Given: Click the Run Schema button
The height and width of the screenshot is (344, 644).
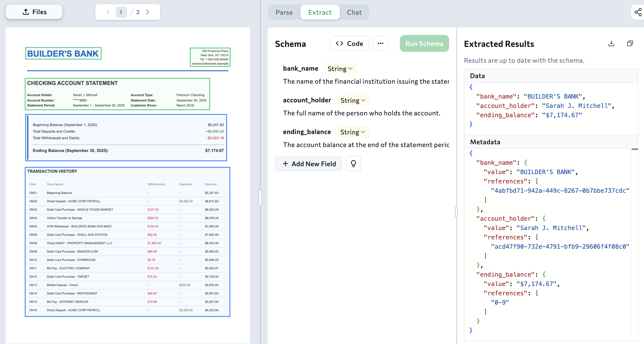Looking at the screenshot, I should pos(424,44).
